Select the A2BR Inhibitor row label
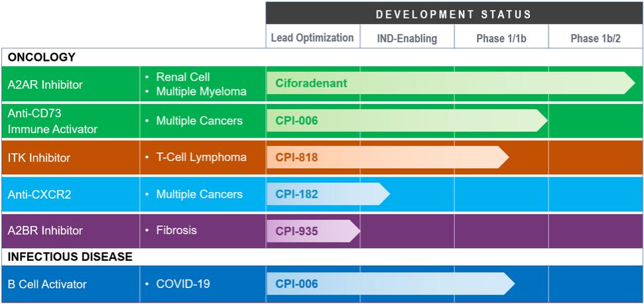This screenshot has height=304, width=644. [45, 230]
